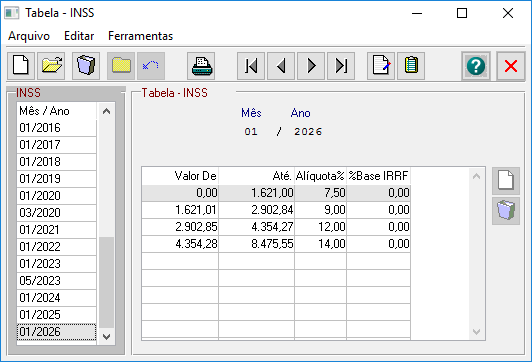
Task: Select the 05/2023 entry
Action: coord(56,281)
